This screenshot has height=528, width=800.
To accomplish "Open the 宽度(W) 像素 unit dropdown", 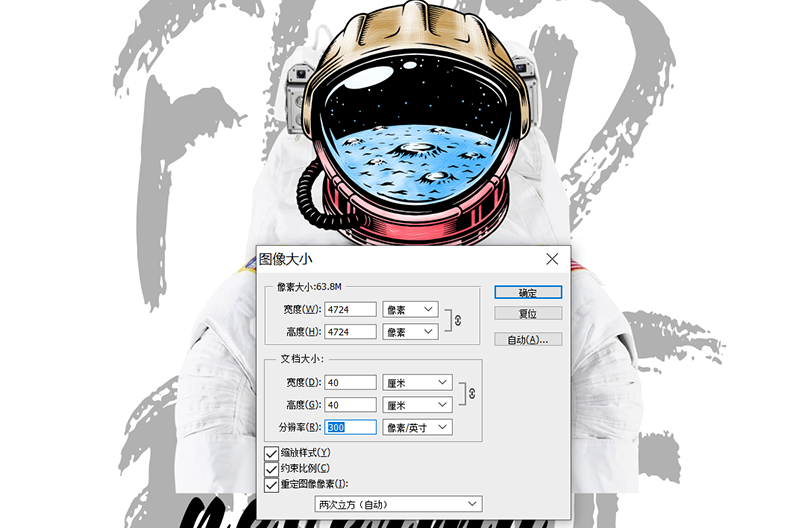I will tap(410, 309).
